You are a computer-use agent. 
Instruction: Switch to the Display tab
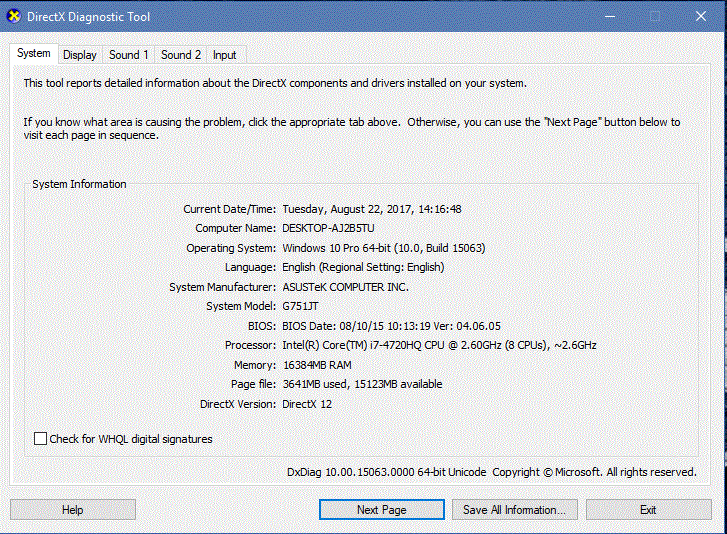[x=80, y=55]
